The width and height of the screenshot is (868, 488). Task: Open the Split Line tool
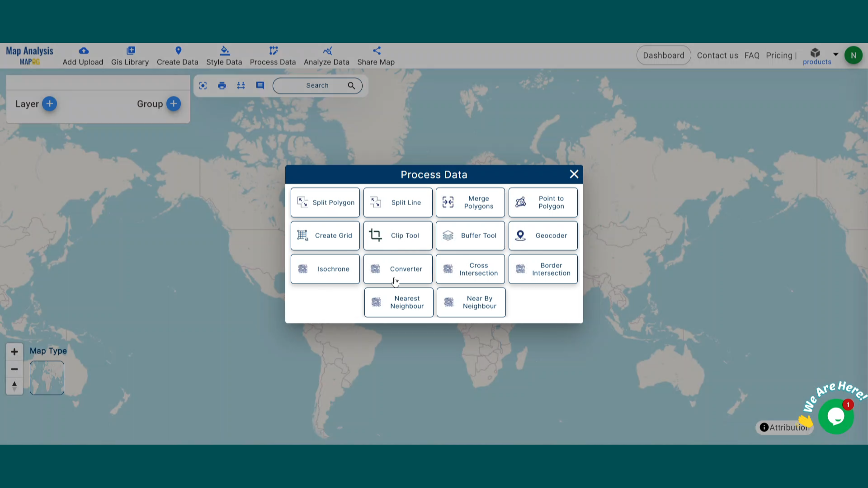(397, 202)
